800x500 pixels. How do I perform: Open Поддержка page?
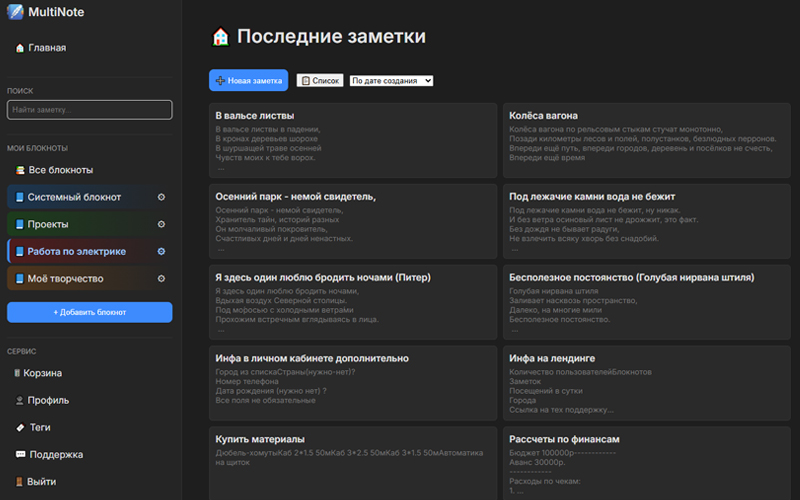(x=90, y=455)
